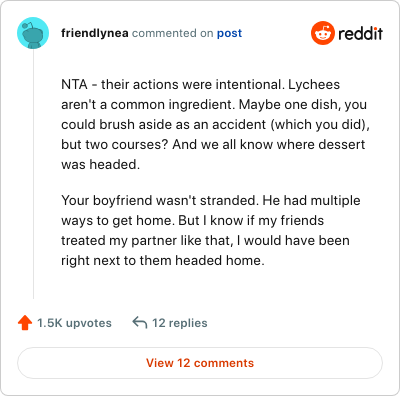The image size is (400, 396).
Task: Click the first comment paragraph starting "NTA"
Action: 215,124
